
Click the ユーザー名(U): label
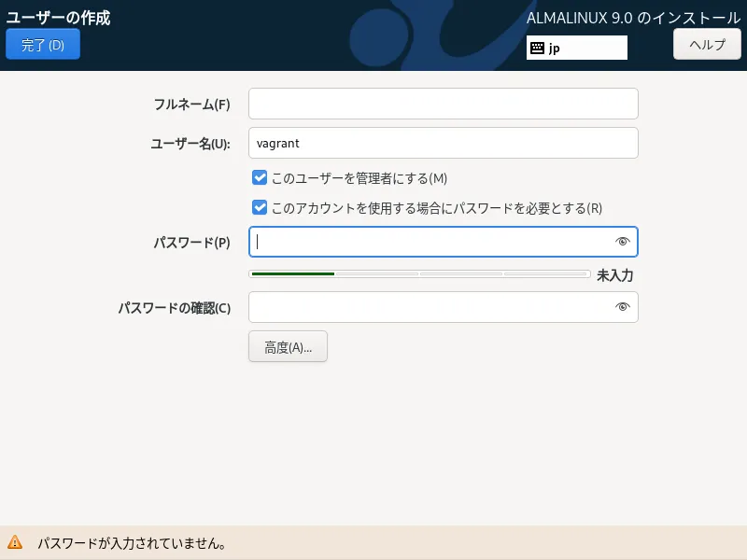(190, 144)
